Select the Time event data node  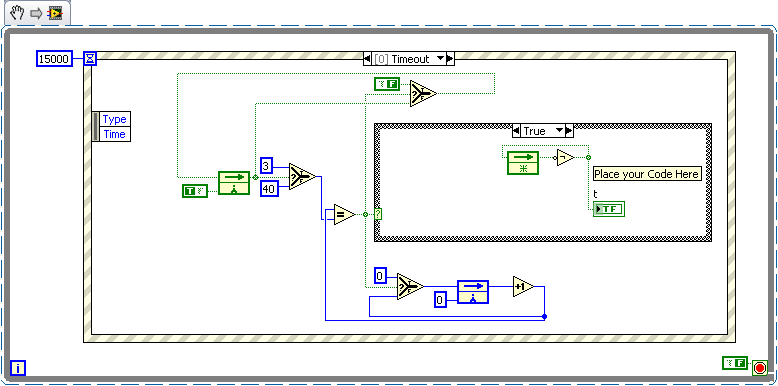[114, 134]
